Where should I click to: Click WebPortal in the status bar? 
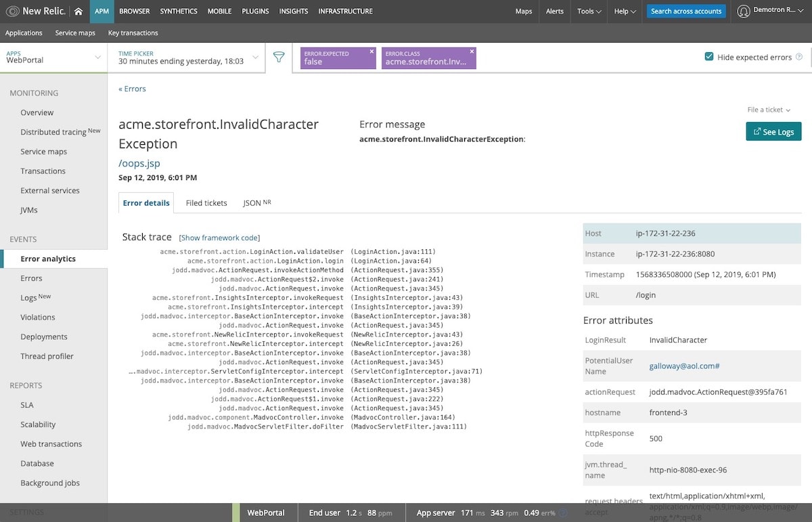tap(266, 513)
